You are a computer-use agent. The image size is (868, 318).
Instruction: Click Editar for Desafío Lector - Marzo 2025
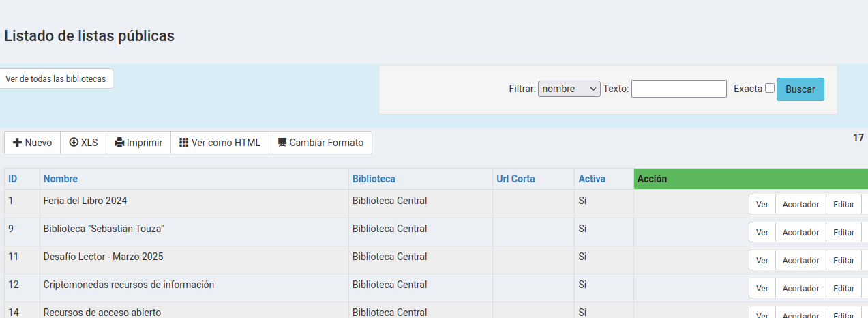(843, 261)
